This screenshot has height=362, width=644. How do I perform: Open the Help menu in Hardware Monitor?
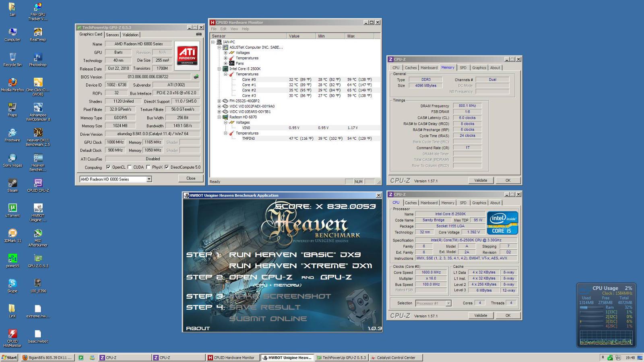click(x=245, y=29)
